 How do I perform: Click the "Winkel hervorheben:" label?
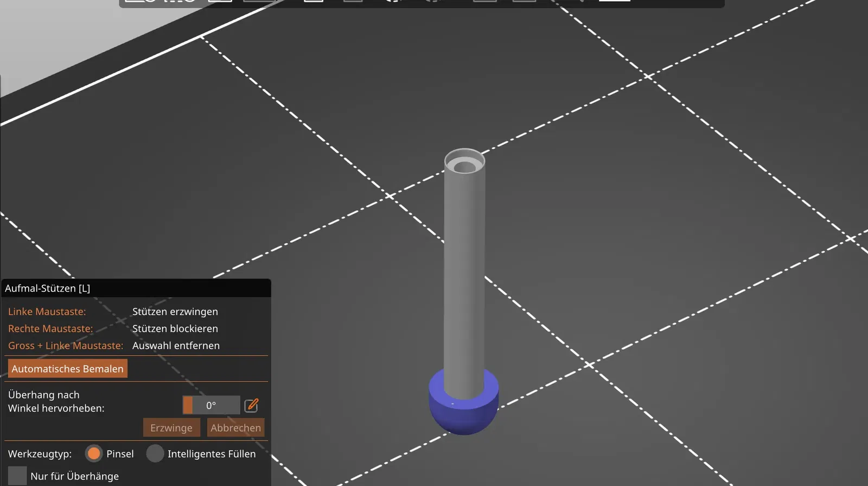point(56,408)
